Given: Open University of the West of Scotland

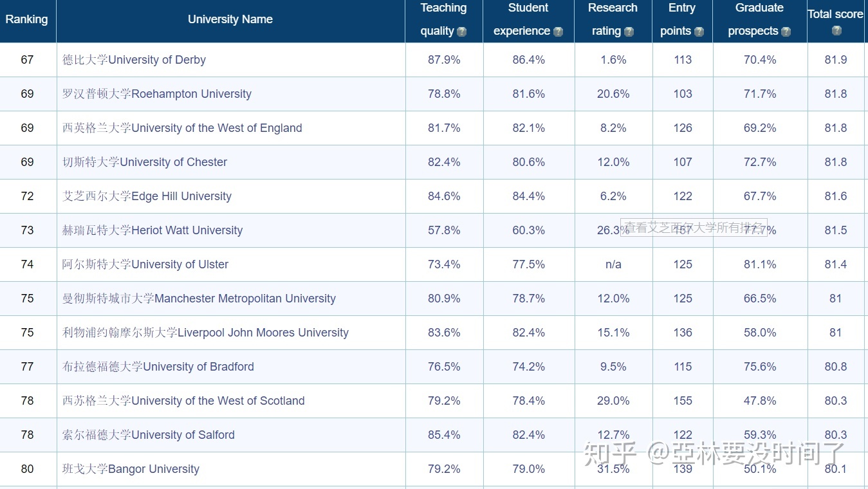Looking at the screenshot, I should click(183, 401).
